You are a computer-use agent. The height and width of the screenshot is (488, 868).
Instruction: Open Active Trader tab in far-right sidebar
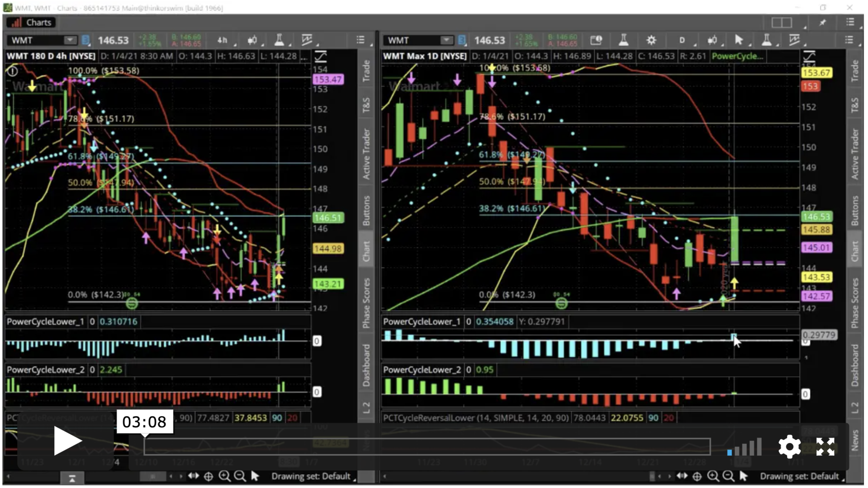pyautogui.click(x=855, y=154)
